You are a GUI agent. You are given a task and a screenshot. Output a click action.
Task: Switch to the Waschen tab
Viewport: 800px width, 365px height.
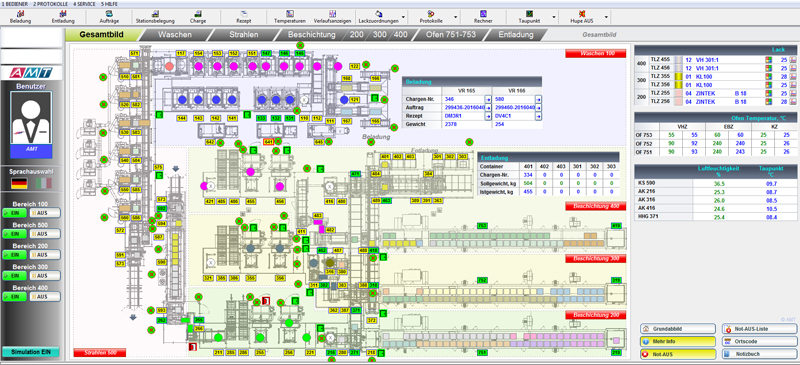(x=174, y=35)
